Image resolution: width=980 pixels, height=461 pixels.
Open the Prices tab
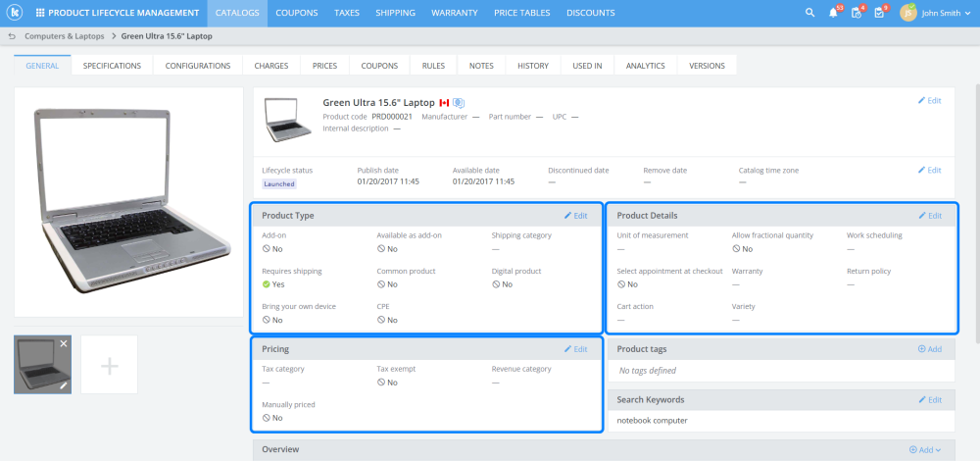(325, 65)
